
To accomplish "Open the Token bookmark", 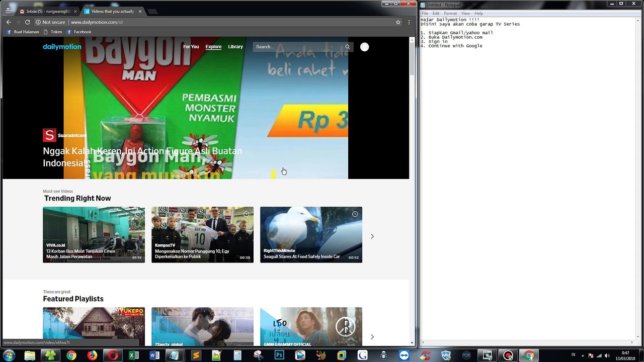I will tap(53, 32).
